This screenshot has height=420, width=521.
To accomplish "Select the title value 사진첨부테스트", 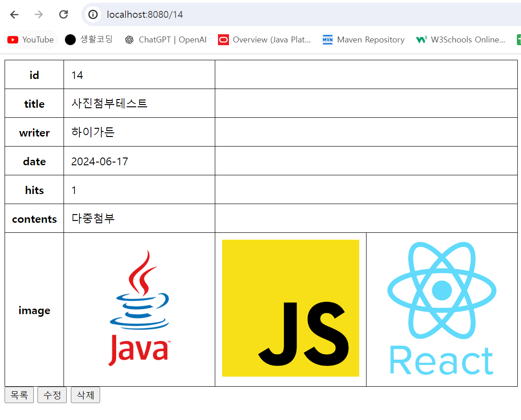I will click(x=109, y=103).
